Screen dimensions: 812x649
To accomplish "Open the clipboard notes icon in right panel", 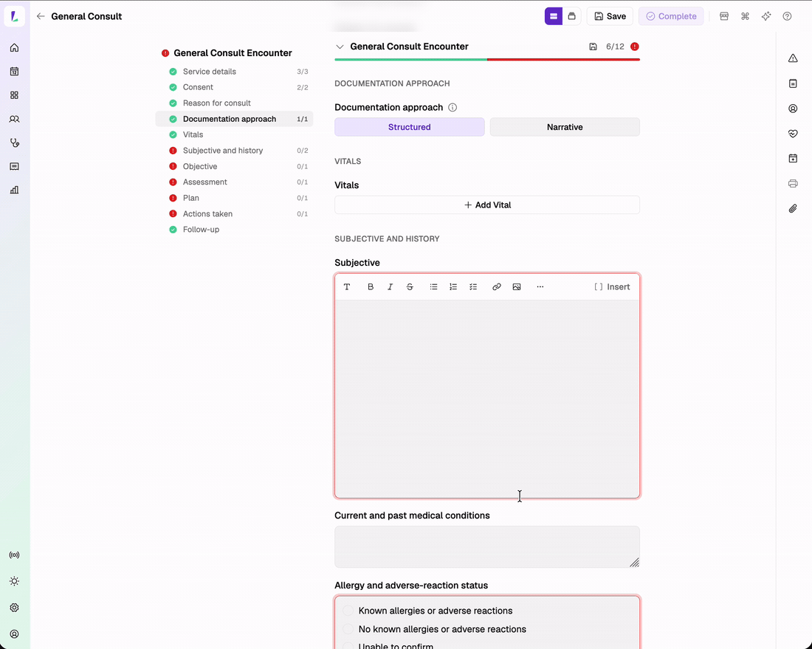I will [x=793, y=83].
